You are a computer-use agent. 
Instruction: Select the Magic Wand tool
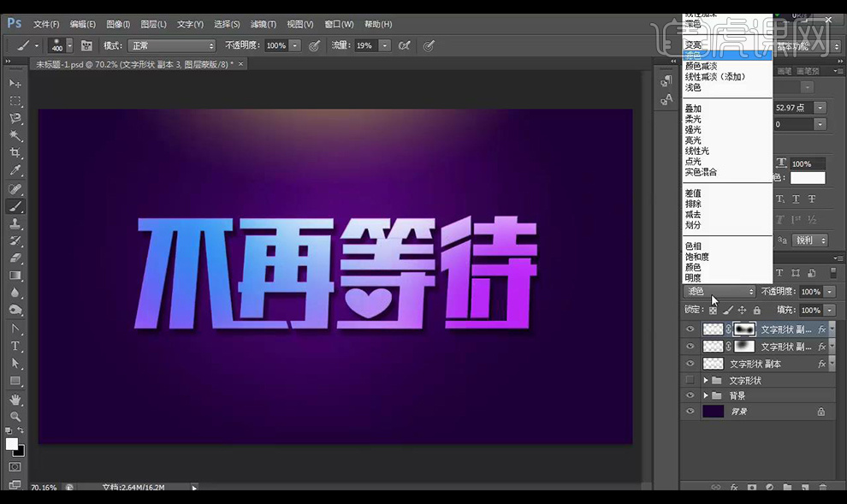(15, 136)
